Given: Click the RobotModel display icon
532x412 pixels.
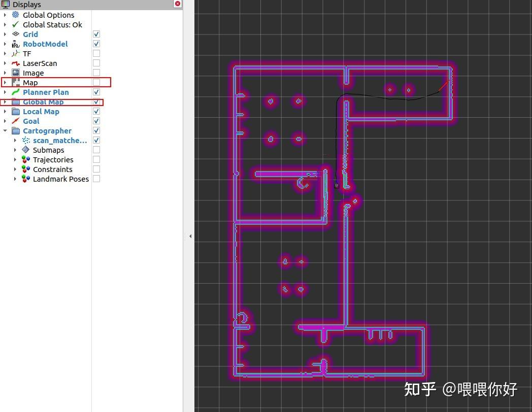Looking at the screenshot, I should 17,44.
